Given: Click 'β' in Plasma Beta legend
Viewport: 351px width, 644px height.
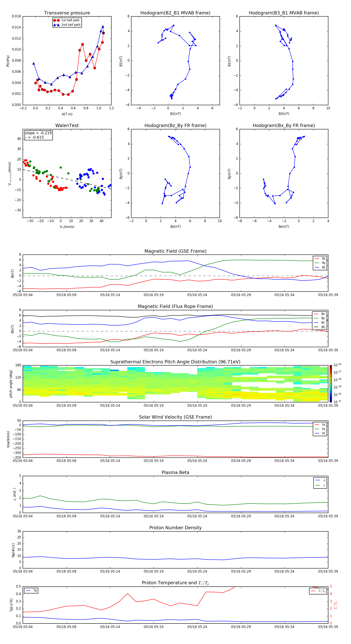Looking at the screenshot, I should pos(324,485).
